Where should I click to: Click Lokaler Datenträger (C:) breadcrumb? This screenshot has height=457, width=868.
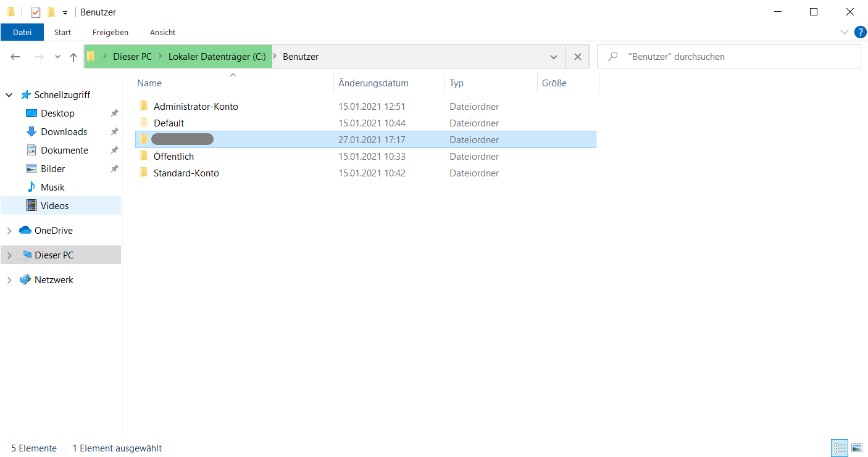(217, 57)
